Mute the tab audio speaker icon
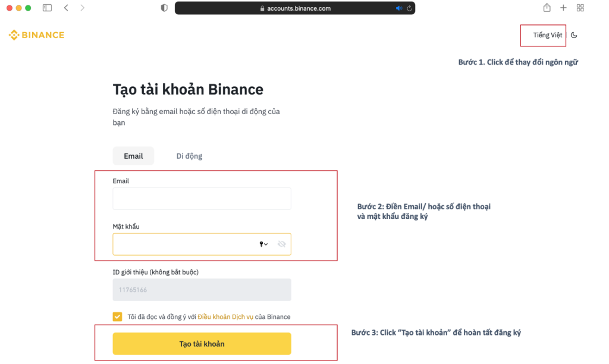This screenshot has height=364, width=609. tap(398, 8)
